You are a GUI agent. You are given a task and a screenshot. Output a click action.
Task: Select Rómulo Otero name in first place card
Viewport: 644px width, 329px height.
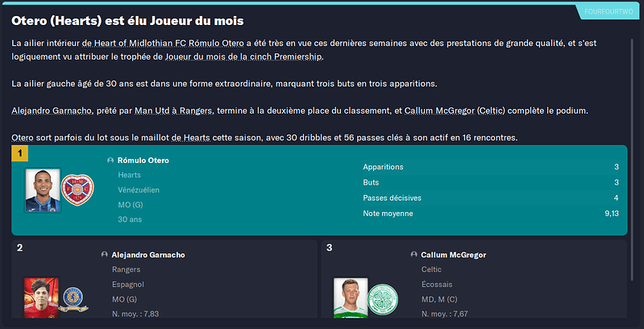click(143, 160)
